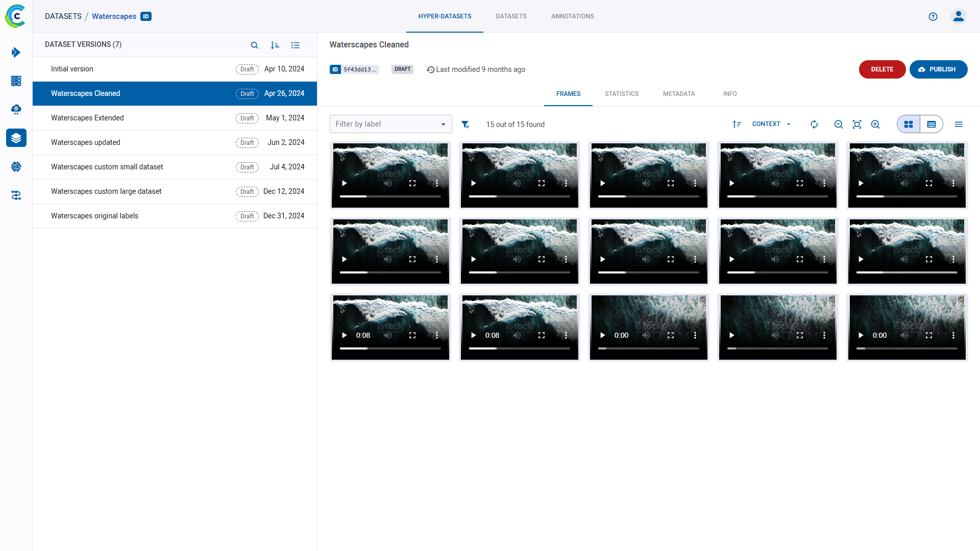
Task: Open the frames hamburger menu
Action: pyautogui.click(x=959, y=124)
